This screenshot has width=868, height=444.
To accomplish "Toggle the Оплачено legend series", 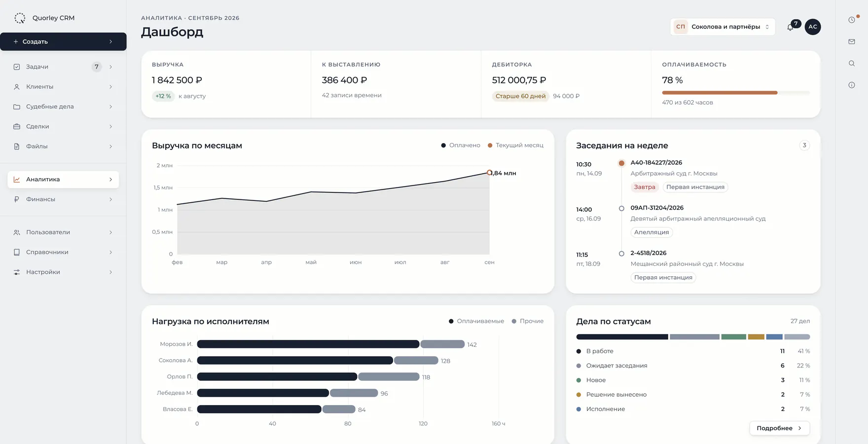I will pyautogui.click(x=461, y=145).
